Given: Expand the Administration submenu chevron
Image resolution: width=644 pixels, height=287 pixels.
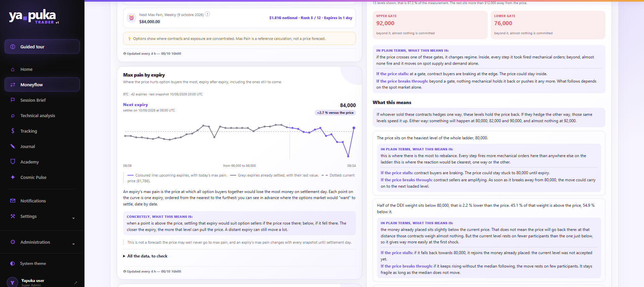Looking at the screenshot, I should 73,244.
